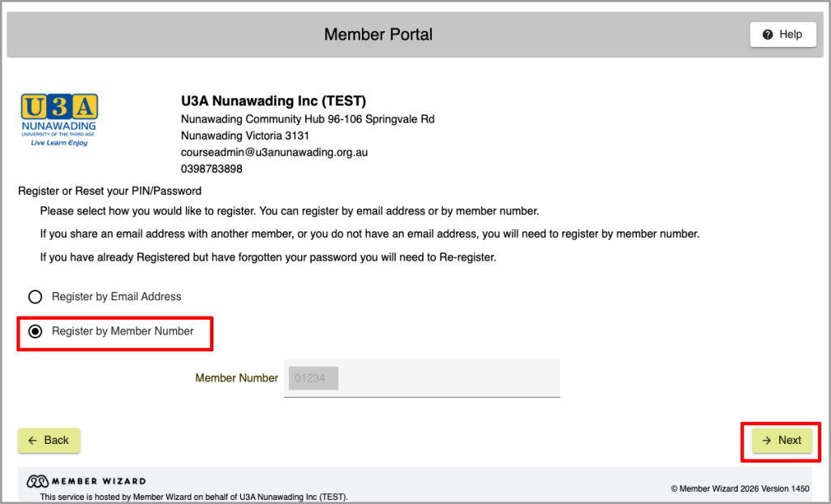This screenshot has height=504, width=831.
Task: Return to previous page with Back
Action: click(x=49, y=441)
